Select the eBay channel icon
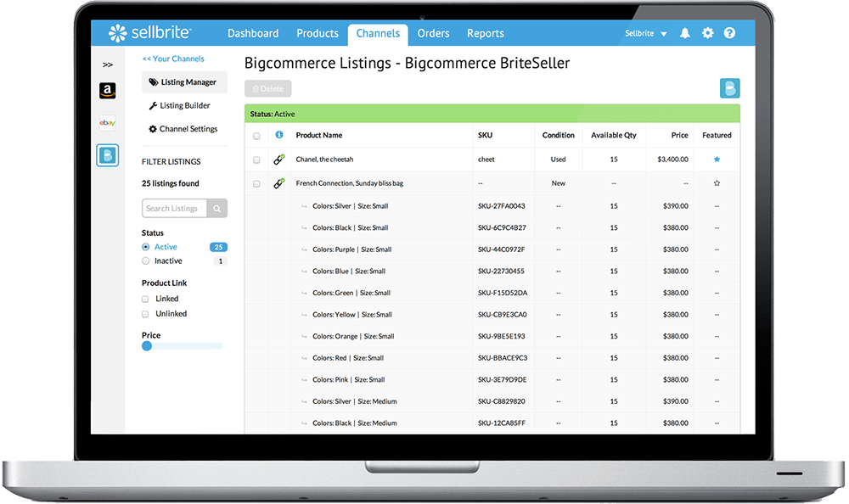The image size is (849, 504). pos(107,123)
